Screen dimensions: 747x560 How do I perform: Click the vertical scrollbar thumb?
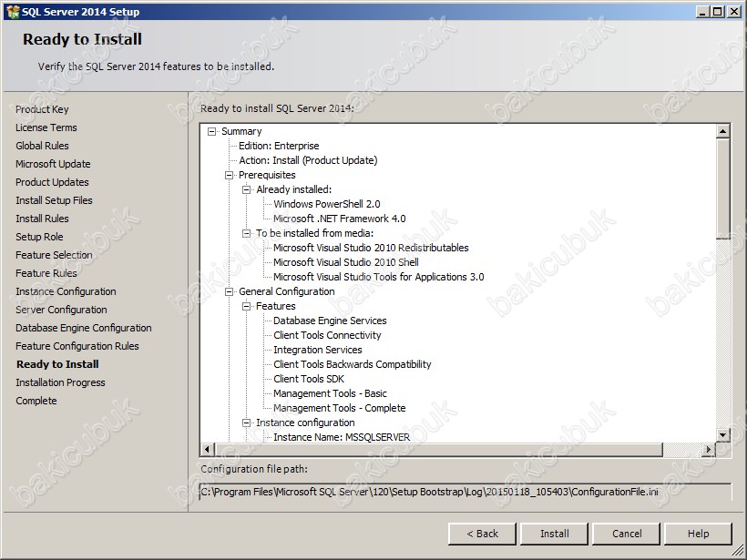click(722, 188)
